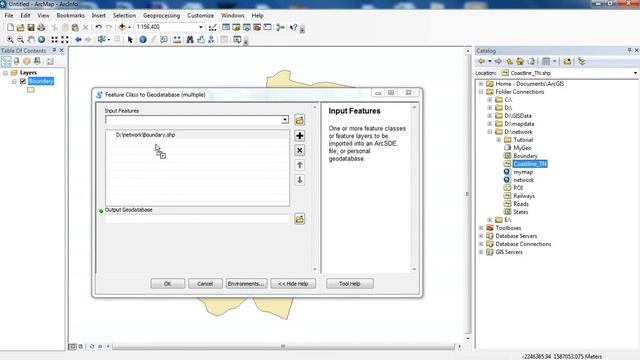
Task: Expand the Toolboxes node
Action: pyautogui.click(x=481, y=228)
